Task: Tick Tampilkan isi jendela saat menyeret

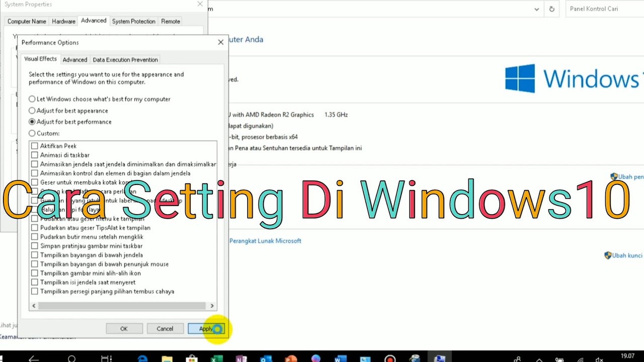Action: click(x=35, y=282)
